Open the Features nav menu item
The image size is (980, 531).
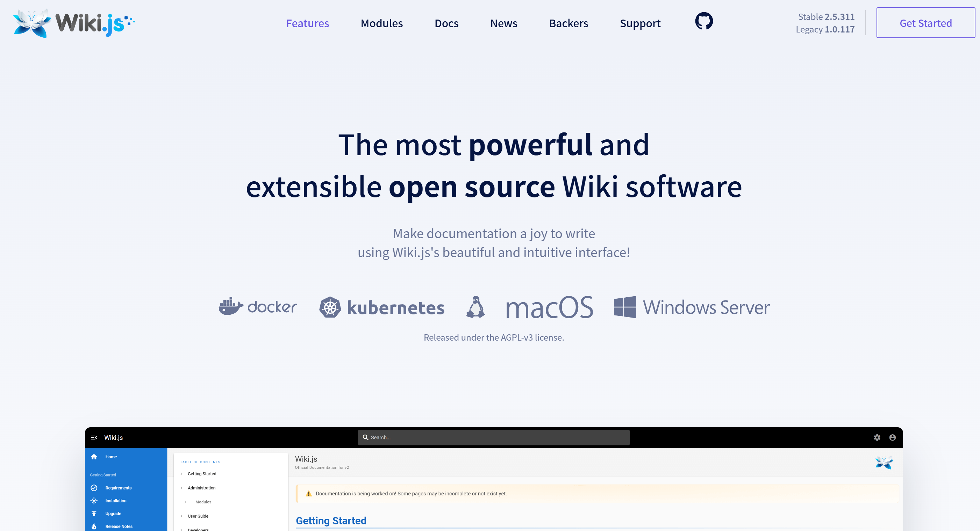tap(307, 23)
